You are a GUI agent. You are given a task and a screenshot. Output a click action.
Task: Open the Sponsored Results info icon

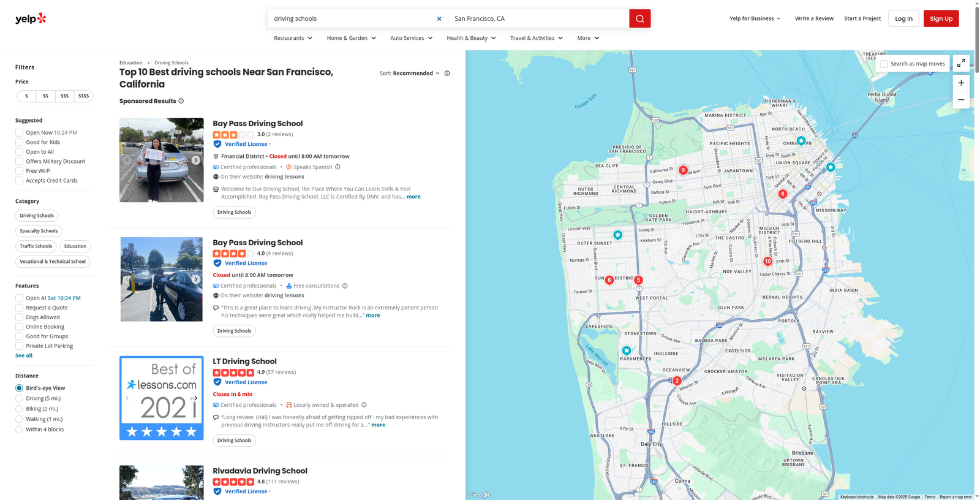coord(181,101)
